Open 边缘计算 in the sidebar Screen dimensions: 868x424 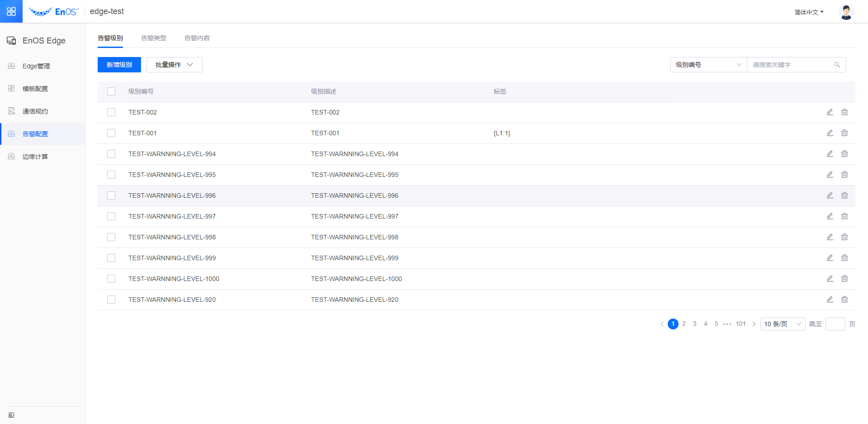coord(35,157)
